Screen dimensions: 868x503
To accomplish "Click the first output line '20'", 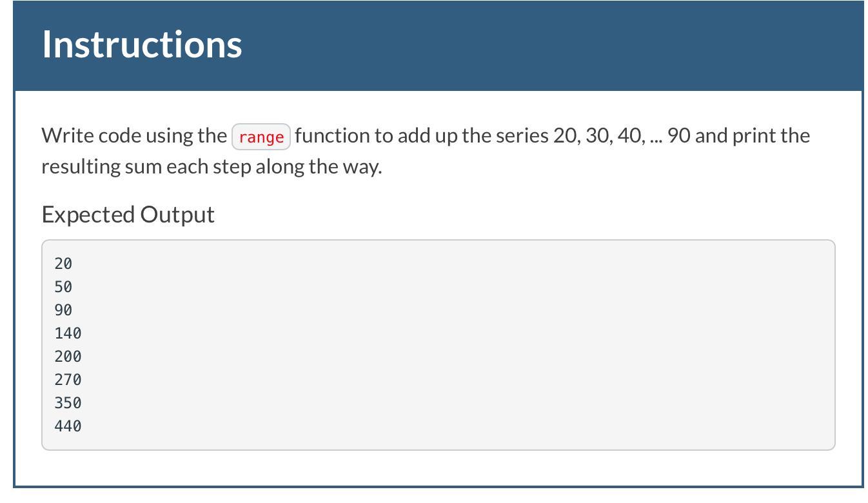I will point(63,263).
